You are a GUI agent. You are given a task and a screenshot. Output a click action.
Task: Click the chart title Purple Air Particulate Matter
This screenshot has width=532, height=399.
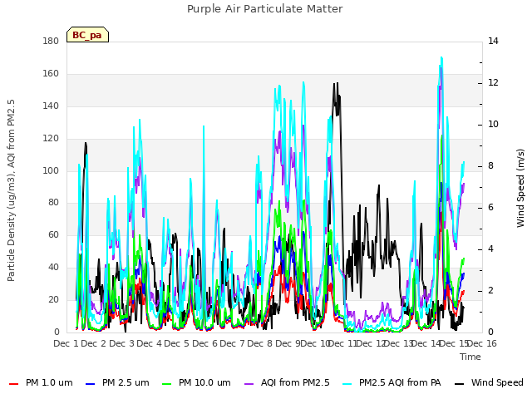pyautogui.click(x=265, y=9)
